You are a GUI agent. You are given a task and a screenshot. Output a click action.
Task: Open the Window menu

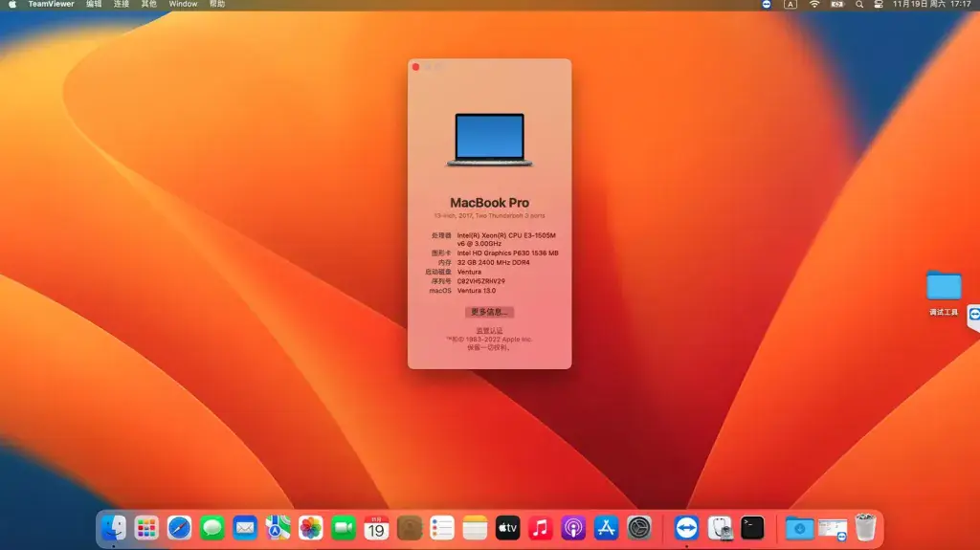[183, 5]
